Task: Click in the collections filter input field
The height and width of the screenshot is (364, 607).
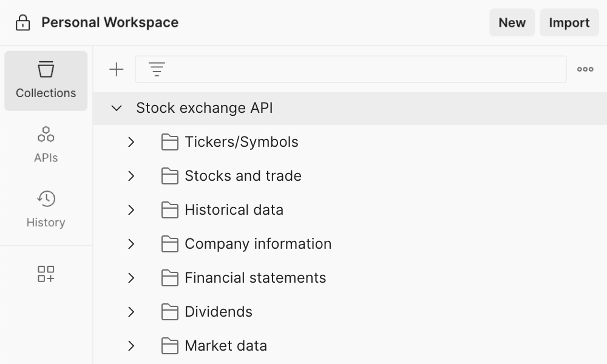Action: click(364, 70)
